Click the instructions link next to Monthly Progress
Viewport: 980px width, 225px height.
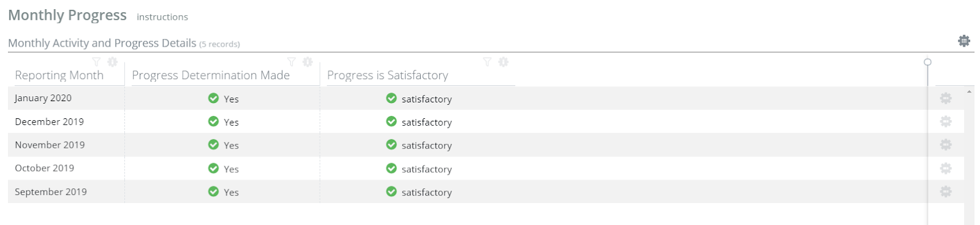(x=162, y=17)
